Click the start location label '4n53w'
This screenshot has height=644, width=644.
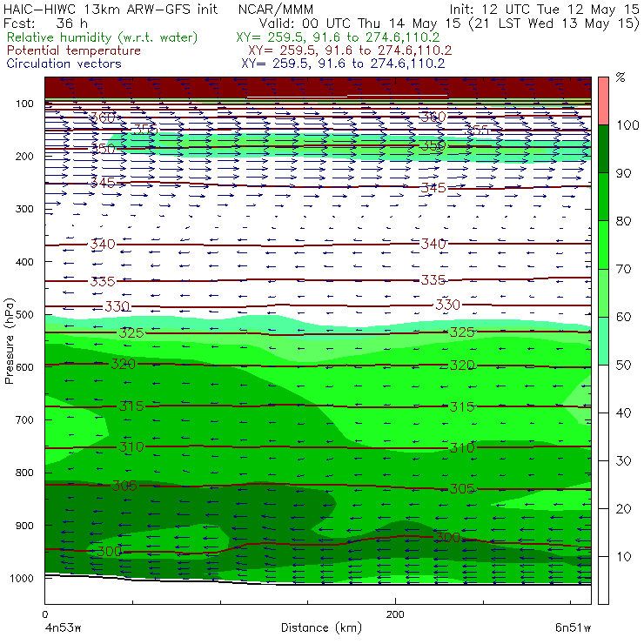(63, 627)
